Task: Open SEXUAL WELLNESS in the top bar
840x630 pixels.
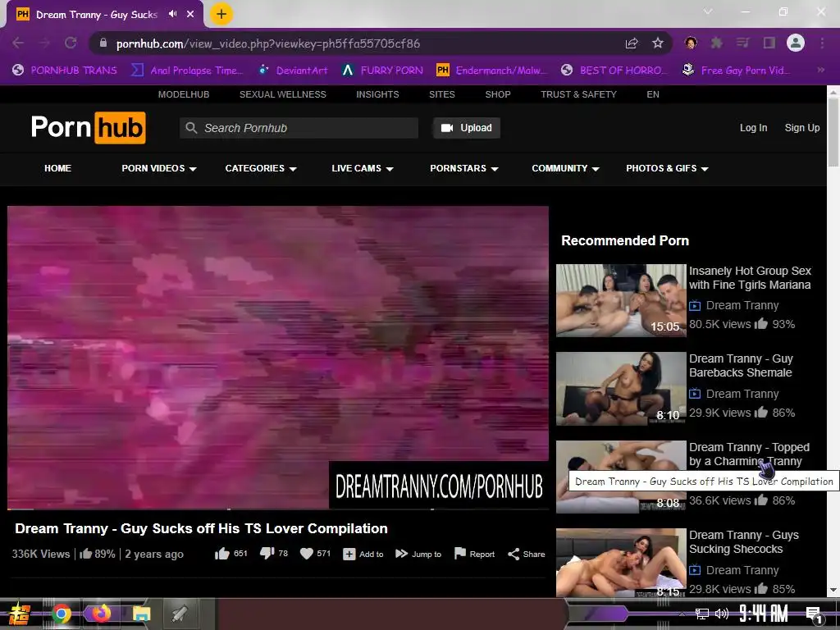Action: 283,94
